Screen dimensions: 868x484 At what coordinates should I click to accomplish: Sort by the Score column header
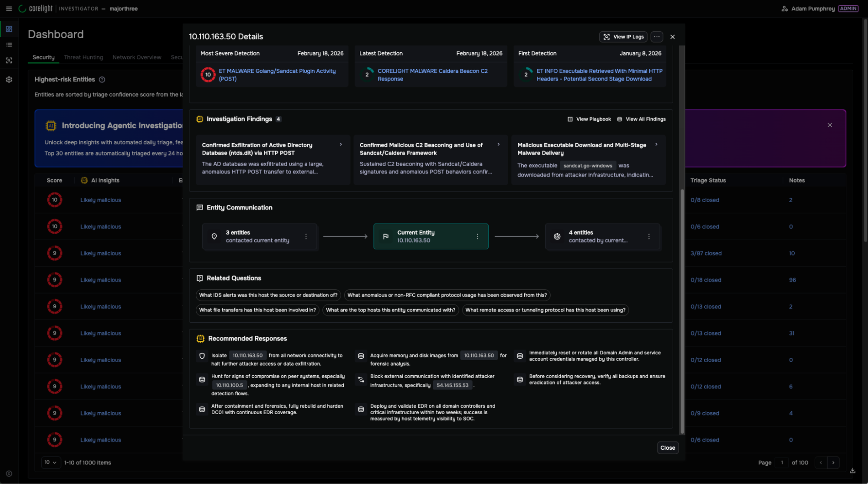click(54, 180)
